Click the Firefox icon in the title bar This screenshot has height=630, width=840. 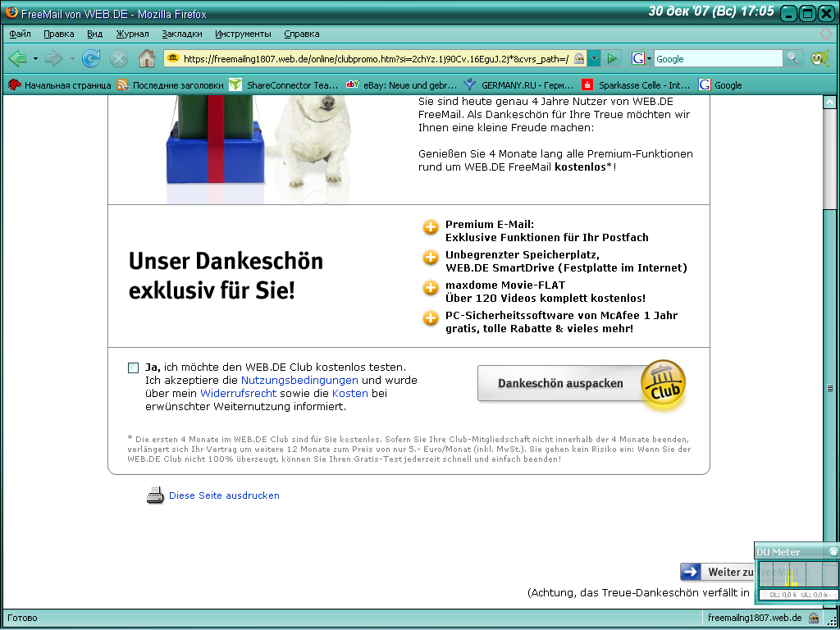tap(11, 12)
